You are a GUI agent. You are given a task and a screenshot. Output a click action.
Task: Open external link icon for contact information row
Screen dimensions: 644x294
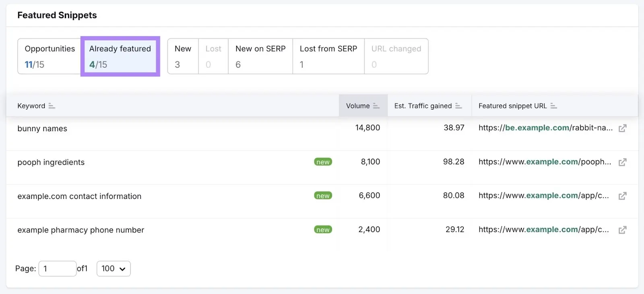(622, 196)
